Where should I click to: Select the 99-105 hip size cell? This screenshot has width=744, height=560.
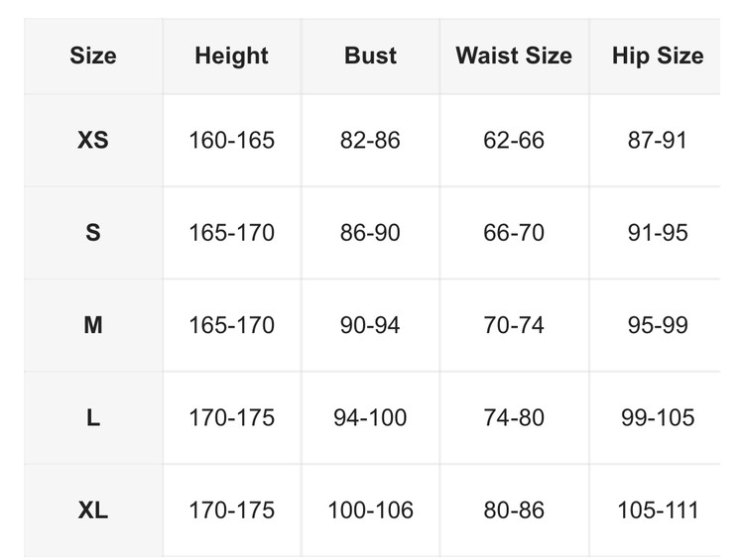(x=658, y=418)
